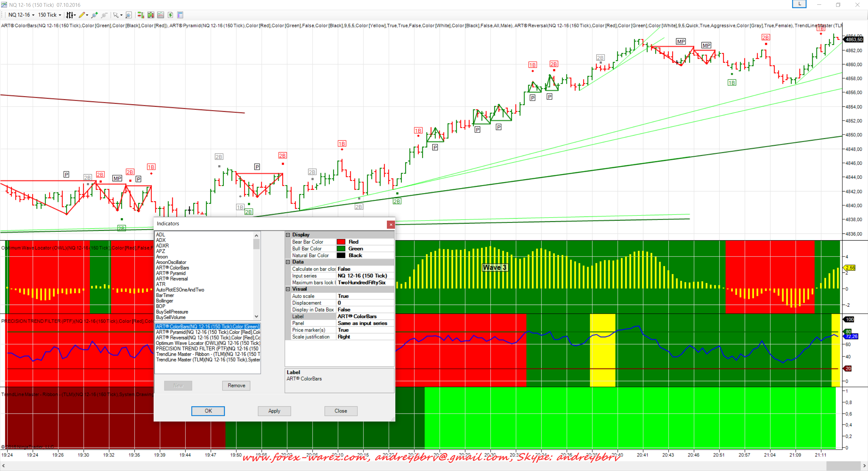
Task: Click the red Bear Bar Color swatch
Action: pyautogui.click(x=341, y=242)
